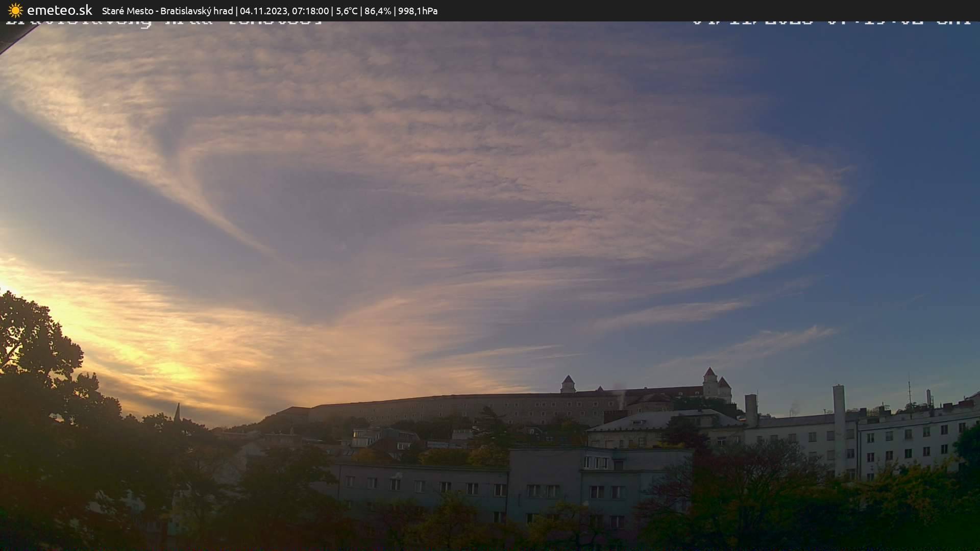Click the time 07:18:00 in header

tap(310, 11)
